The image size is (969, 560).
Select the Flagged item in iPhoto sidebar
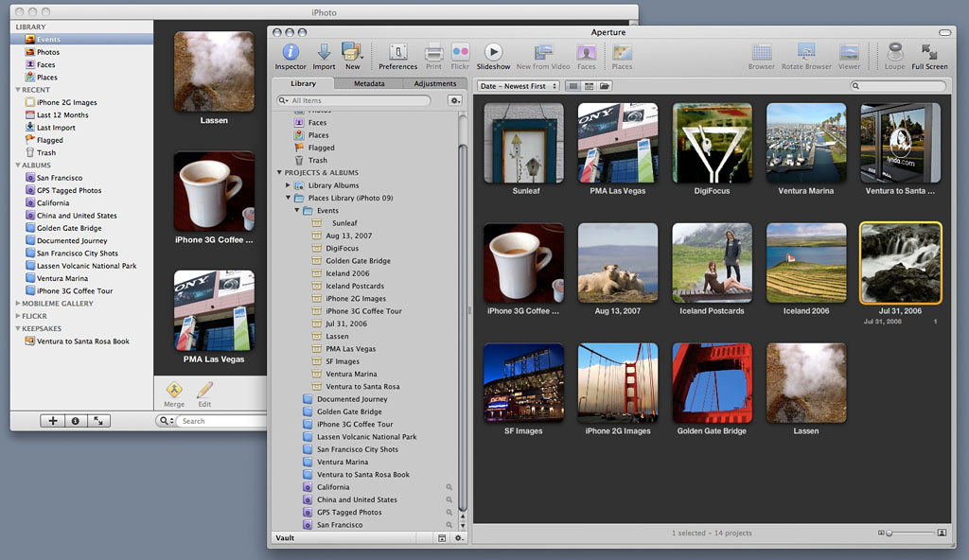click(49, 140)
